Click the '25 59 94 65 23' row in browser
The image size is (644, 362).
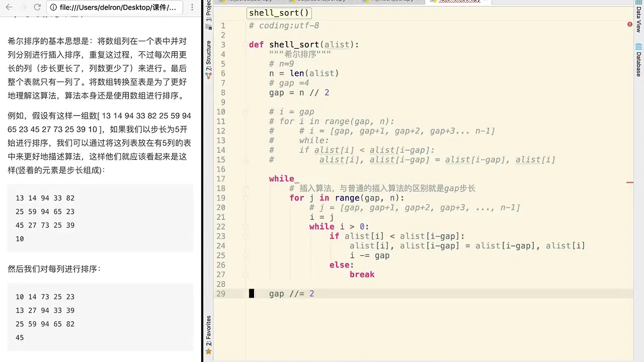point(45,212)
